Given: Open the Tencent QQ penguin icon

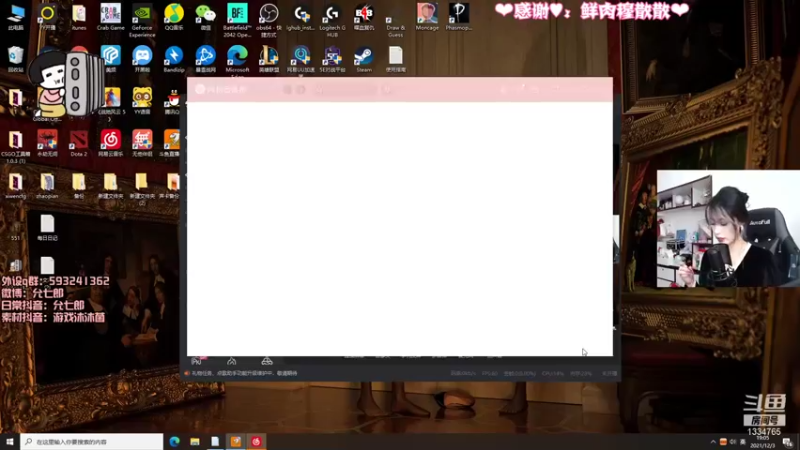Looking at the screenshot, I should tap(173, 100).
